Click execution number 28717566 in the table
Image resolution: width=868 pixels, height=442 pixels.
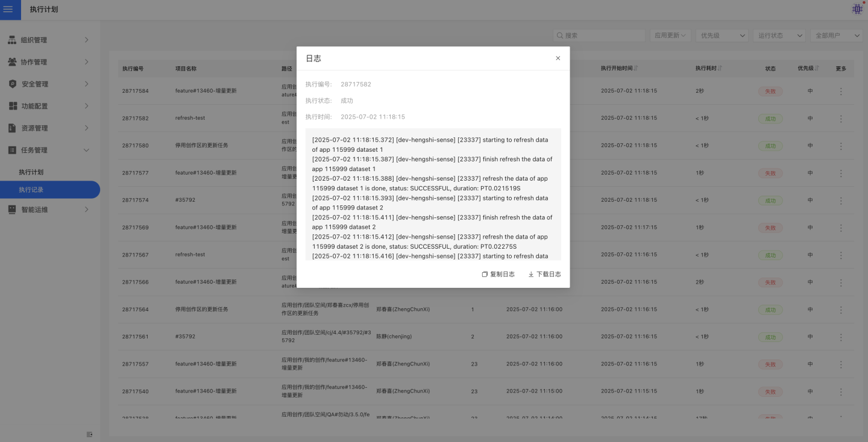pos(135,282)
